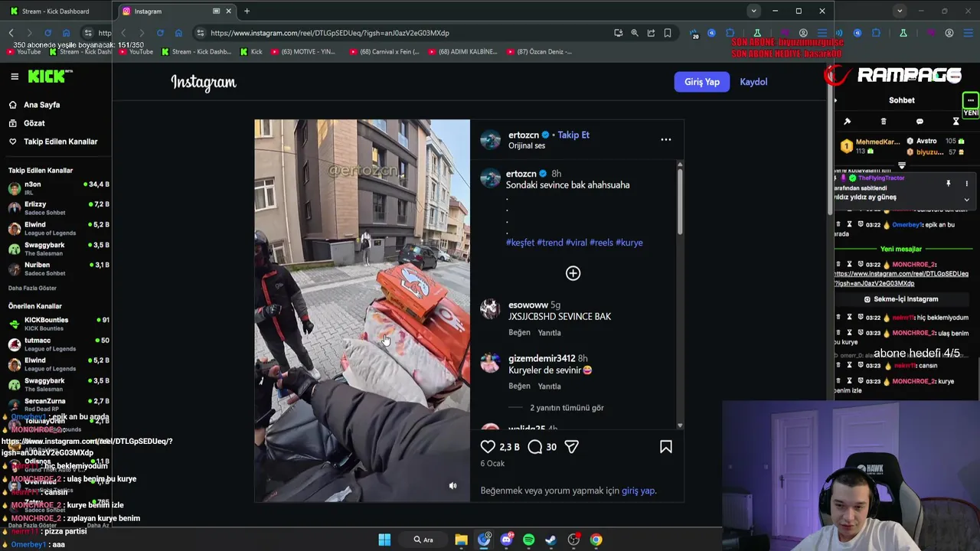Open Windows Start menu
The image size is (980, 551).
click(384, 540)
